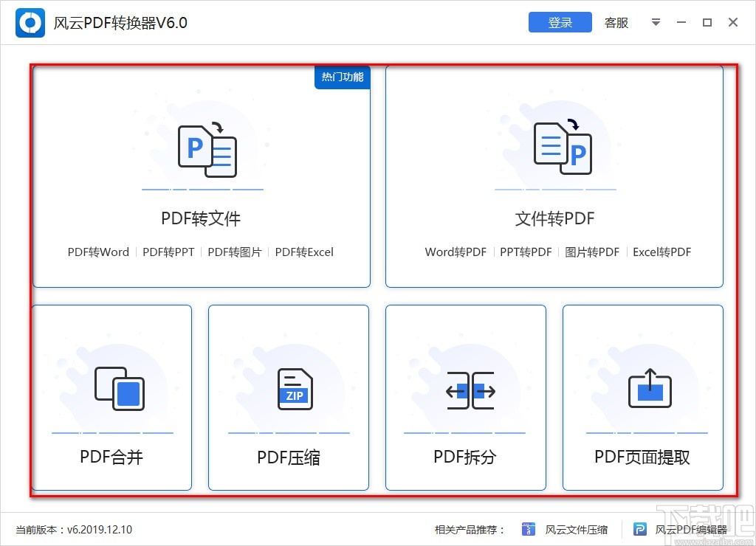The image size is (756, 546).
Task: Open the 客服 customer service menu
Action: click(x=616, y=22)
